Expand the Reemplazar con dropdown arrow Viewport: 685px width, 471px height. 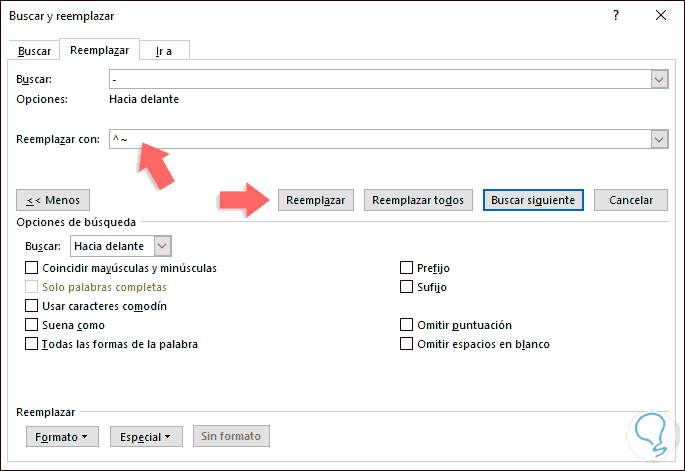[659, 140]
